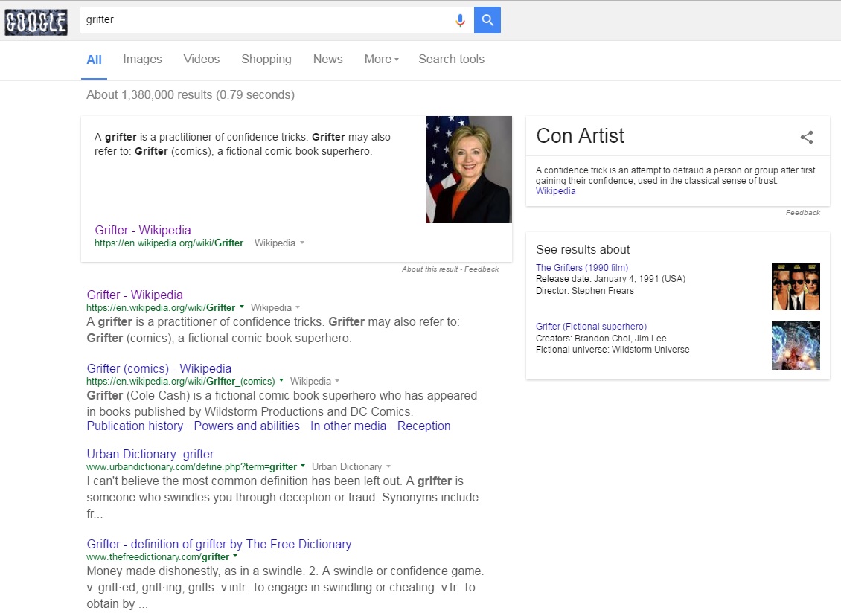This screenshot has height=616, width=841.
Task: Click Creators: Brandon Choi, Jim Lee text
Action: pos(601,339)
